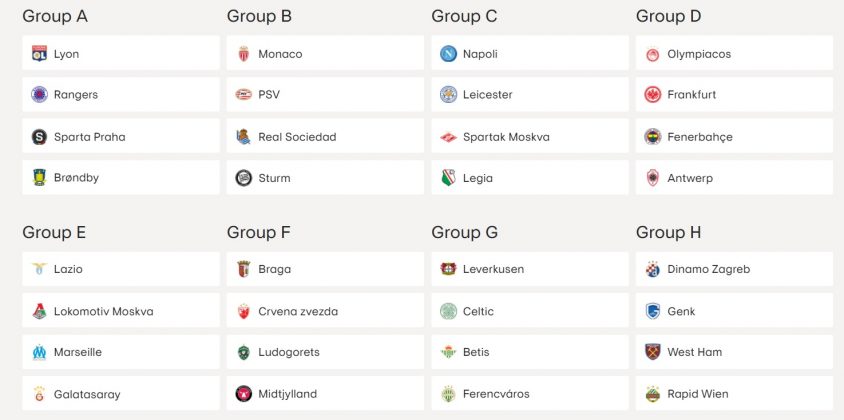
Task: Open the Crvena zvezda team row
Action: tap(325, 311)
